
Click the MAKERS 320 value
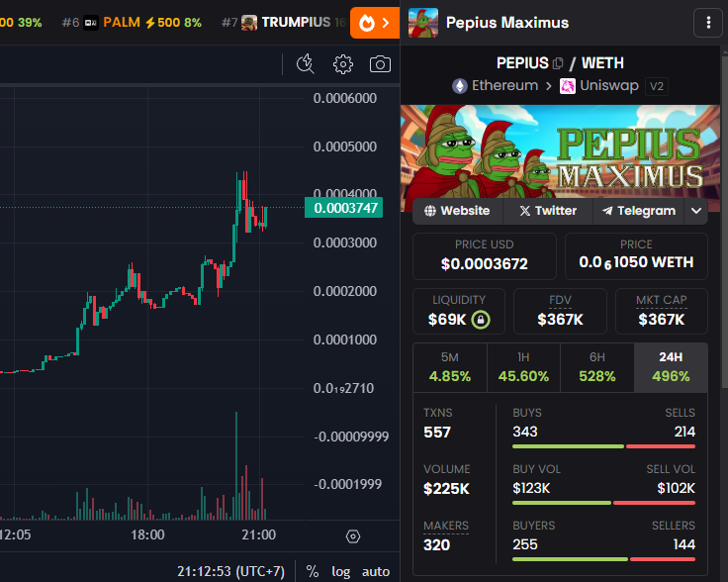pos(436,544)
